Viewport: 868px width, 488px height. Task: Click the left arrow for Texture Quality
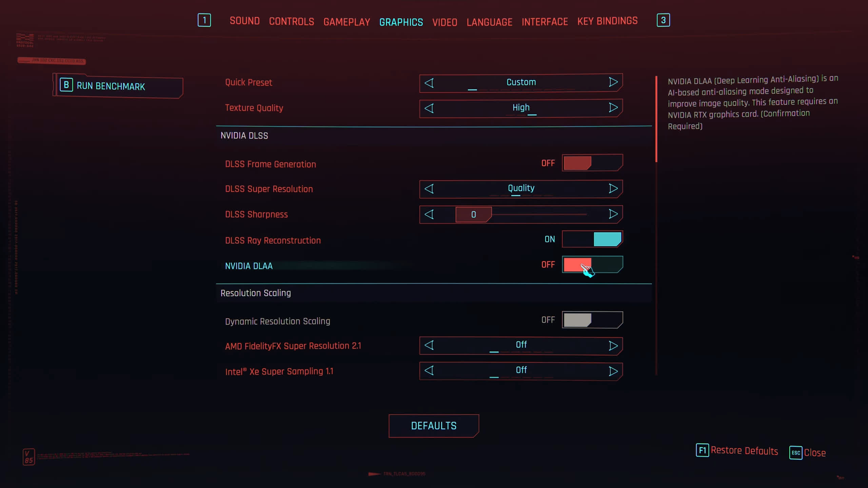(429, 108)
